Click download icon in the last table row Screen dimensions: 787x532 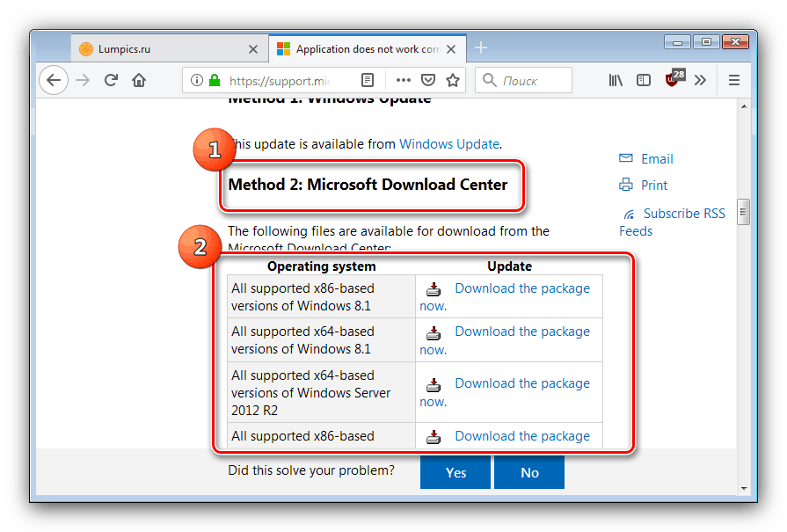point(434,437)
